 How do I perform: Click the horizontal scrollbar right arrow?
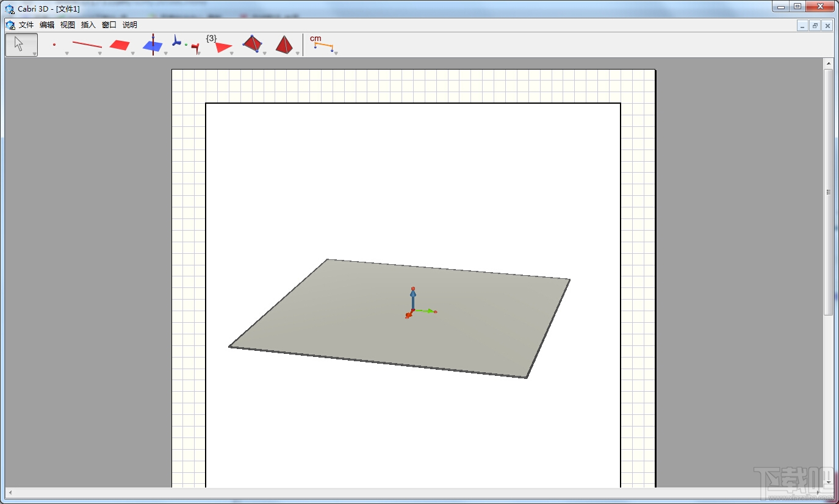(x=818, y=492)
